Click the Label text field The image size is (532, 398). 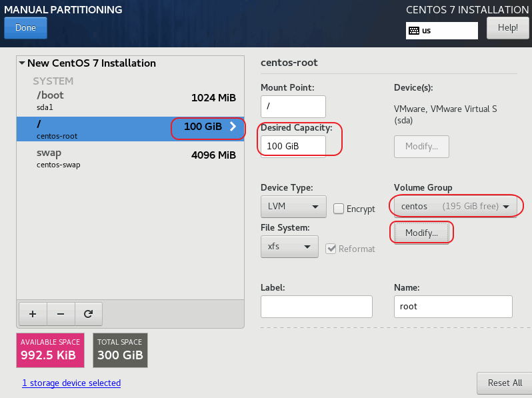(x=316, y=307)
